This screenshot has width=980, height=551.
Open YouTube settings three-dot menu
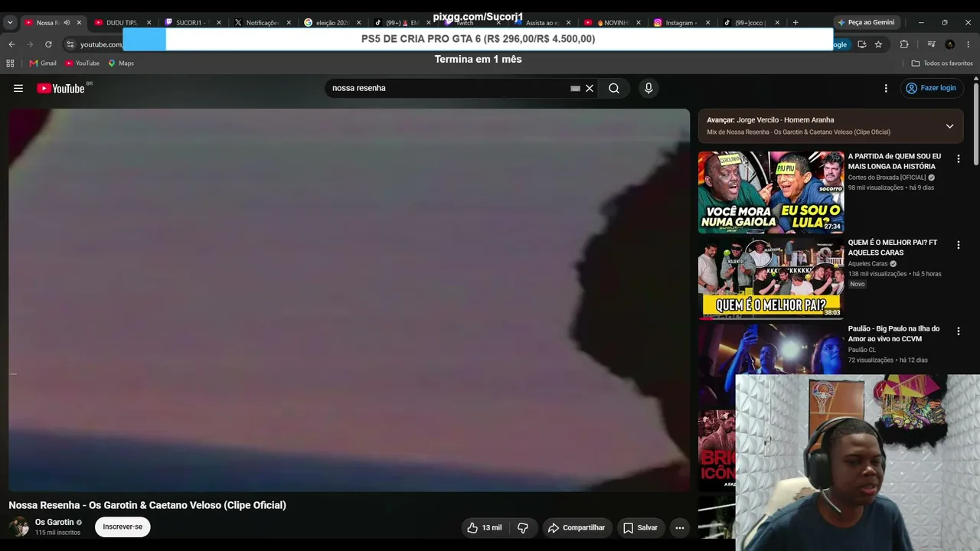pyautogui.click(x=886, y=88)
